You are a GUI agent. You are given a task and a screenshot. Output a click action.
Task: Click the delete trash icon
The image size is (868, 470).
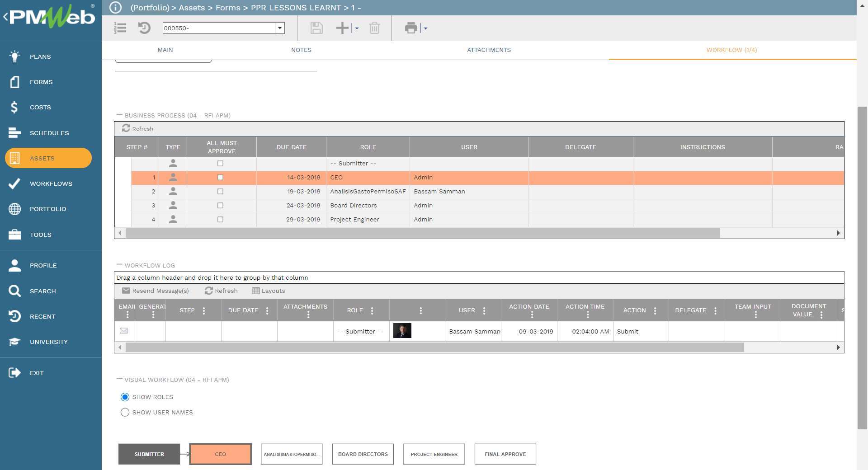pos(374,28)
